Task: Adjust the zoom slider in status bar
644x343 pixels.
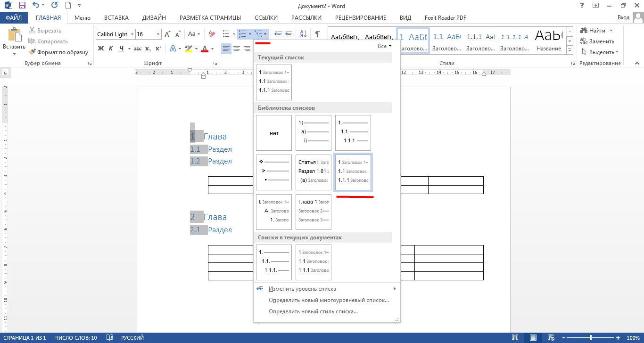Action: tap(591, 338)
